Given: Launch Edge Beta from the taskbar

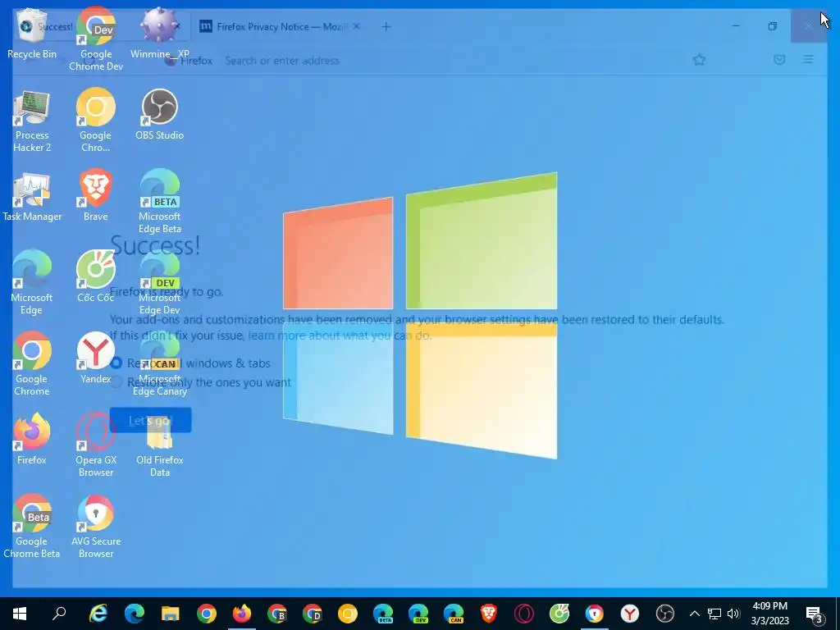Looking at the screenshot, I should click(383, 614).
